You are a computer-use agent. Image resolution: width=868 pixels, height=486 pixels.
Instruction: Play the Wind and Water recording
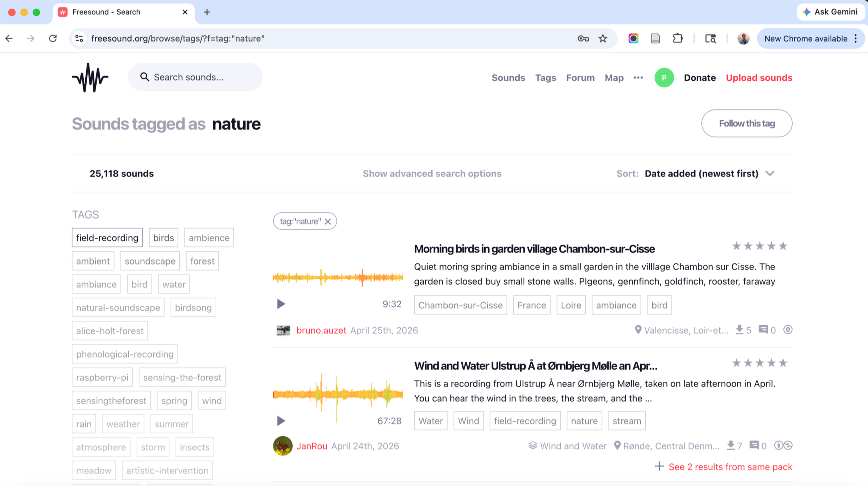pyautogui.click(x=281, y=420)
